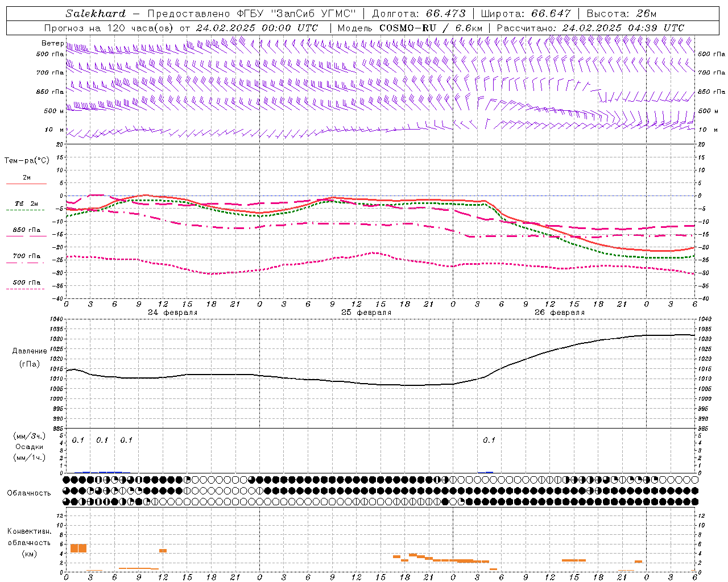Image resolution: width=728 pixels, height=582 pixels.
Task: Click the tall orange convective block at chart start
Action: pyautogui.click(x=78, y=548)
